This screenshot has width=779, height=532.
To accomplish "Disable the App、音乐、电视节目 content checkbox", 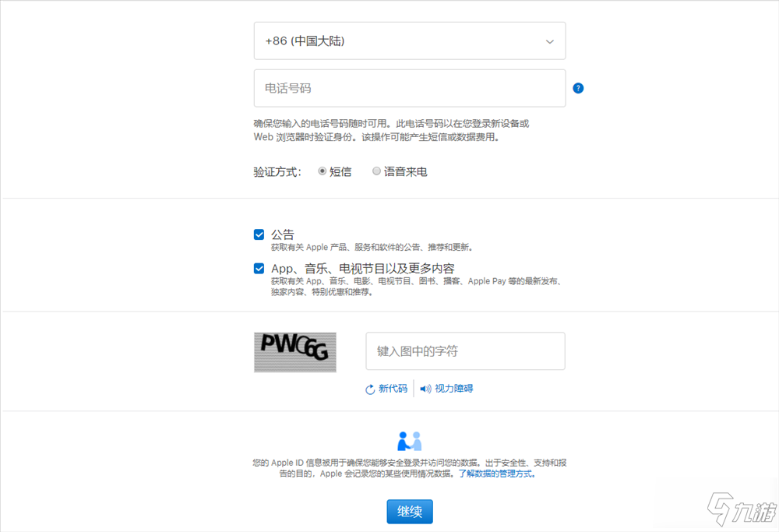I will [259, 268].
